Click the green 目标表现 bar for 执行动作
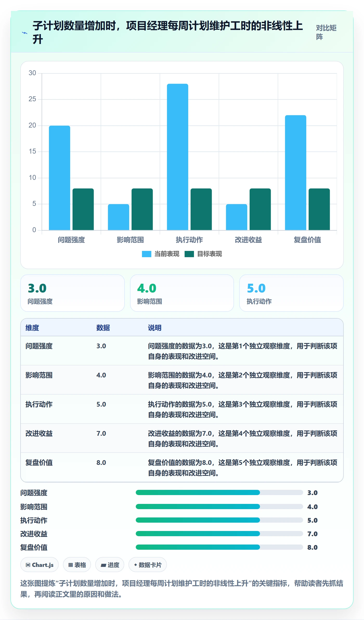Viewport: 364px width, 620px height. [x=201, y=209]
